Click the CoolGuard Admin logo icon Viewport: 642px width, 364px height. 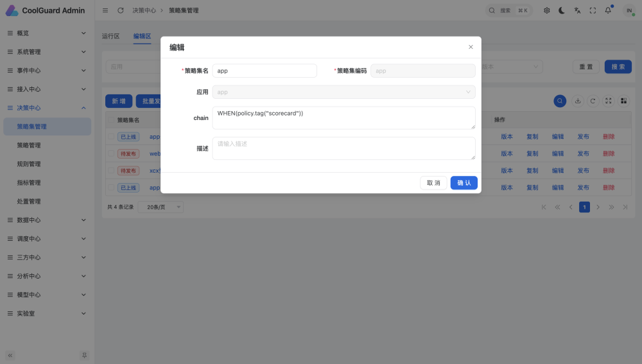[x=12, y=10]
